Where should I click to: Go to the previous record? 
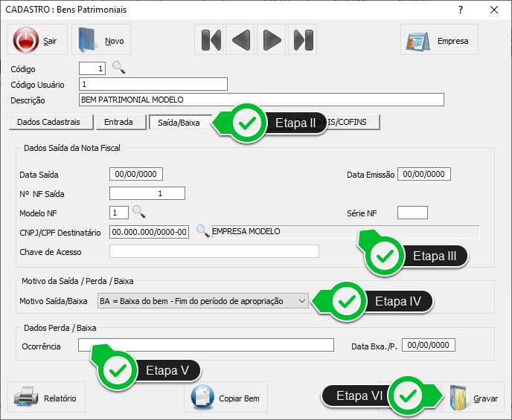pos(242,40)
